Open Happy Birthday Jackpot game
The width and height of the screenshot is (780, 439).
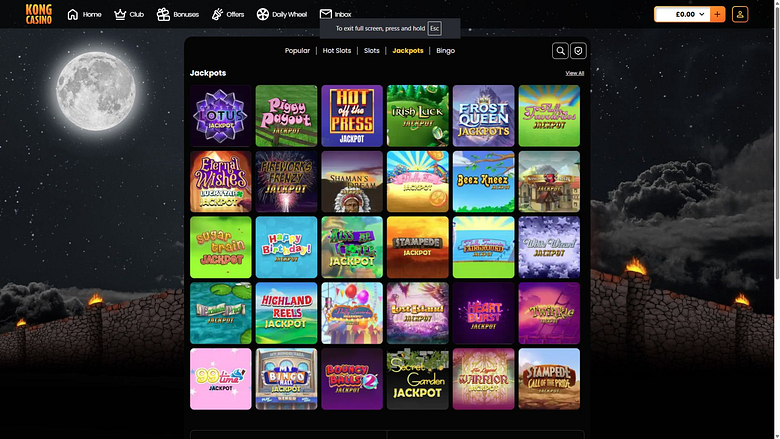coord(287,247)
